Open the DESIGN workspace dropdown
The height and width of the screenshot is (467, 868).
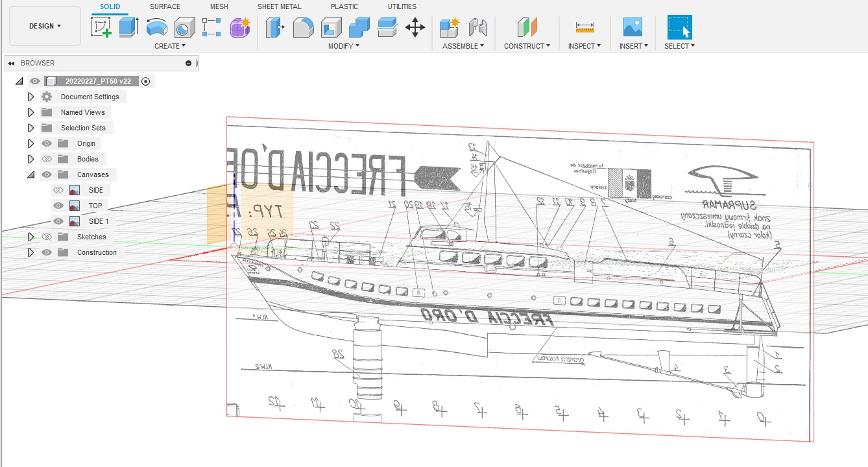coord(45,26)
